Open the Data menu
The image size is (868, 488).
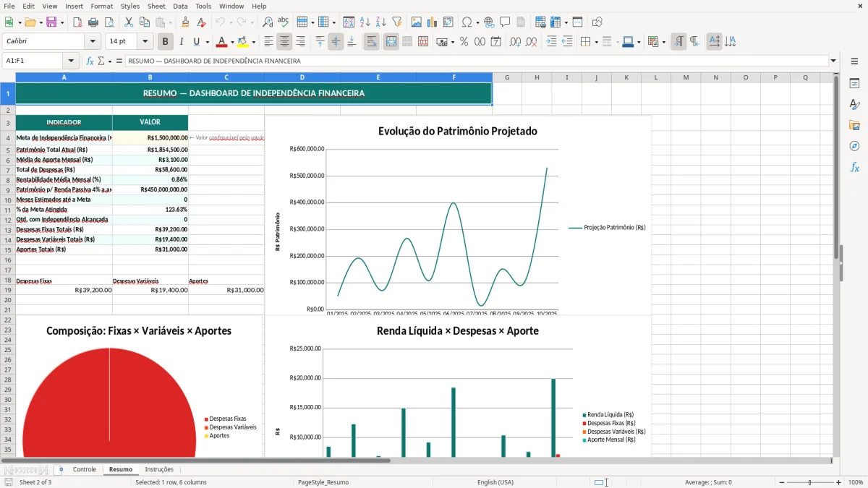point(180,6)
